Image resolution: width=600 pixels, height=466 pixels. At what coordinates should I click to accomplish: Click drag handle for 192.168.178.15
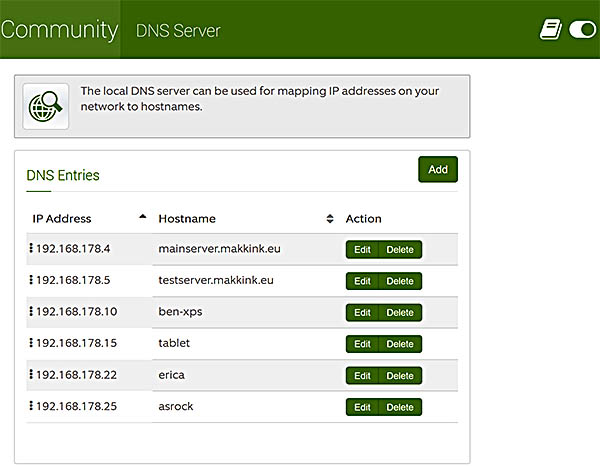pyautogui.click(x=31, y=342)
